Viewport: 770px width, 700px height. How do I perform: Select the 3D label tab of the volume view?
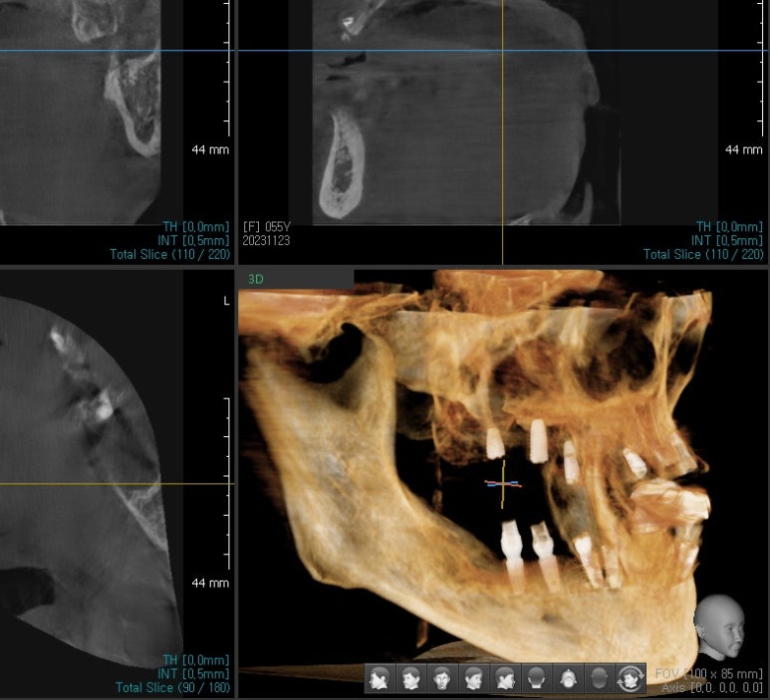(256, 280)
